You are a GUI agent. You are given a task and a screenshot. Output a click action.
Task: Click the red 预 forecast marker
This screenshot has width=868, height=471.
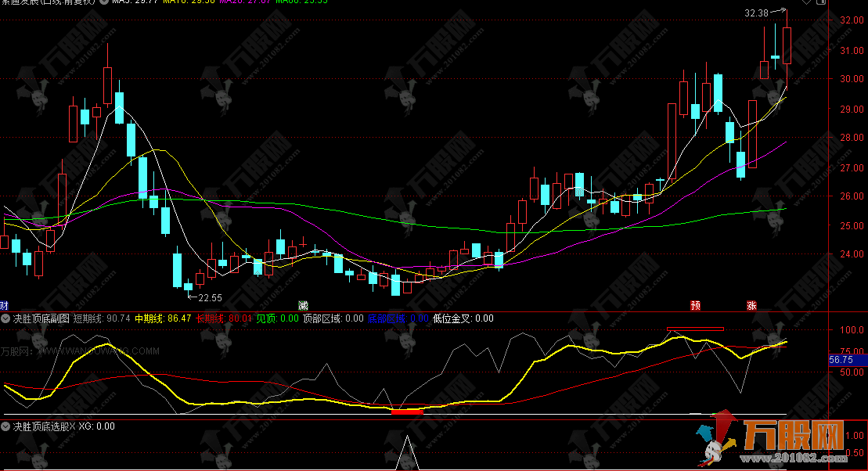click(x=694, y=305)
